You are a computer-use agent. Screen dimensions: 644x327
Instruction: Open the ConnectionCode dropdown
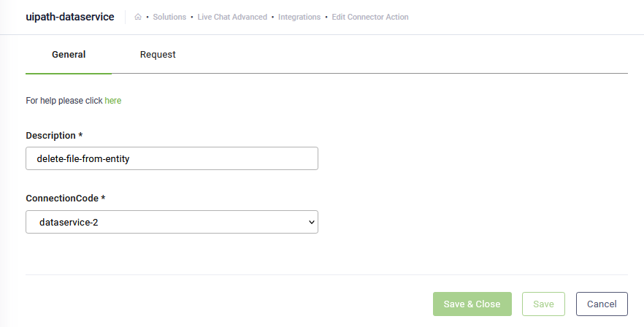(172, 222)
